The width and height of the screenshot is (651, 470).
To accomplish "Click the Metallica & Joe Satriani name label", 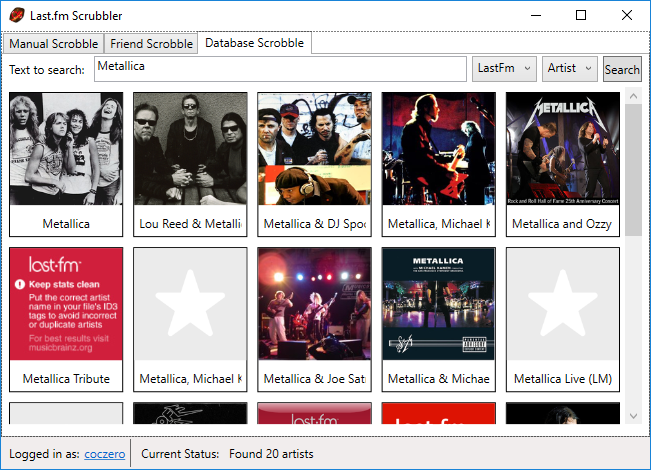I will click(x=314, y=379).
